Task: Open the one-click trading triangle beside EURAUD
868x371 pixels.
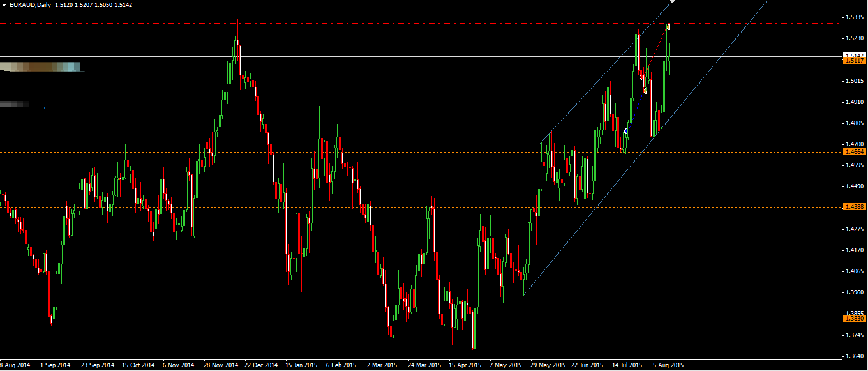Action: pos(4,4)
